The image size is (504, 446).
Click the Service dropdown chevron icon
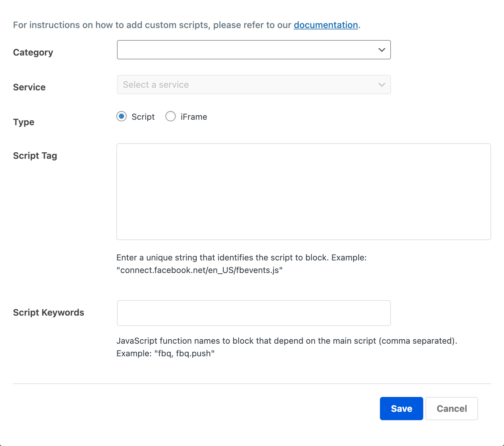pos(382,85)
